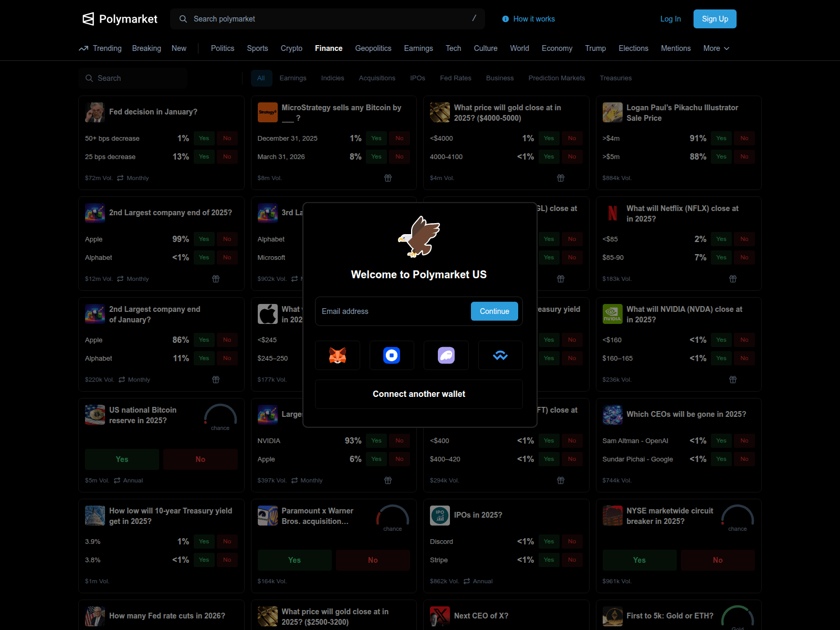Connect with the MetaMask fox wallet icon
Viewport: 840px width, 630px height.
click(x=338, y=355)
